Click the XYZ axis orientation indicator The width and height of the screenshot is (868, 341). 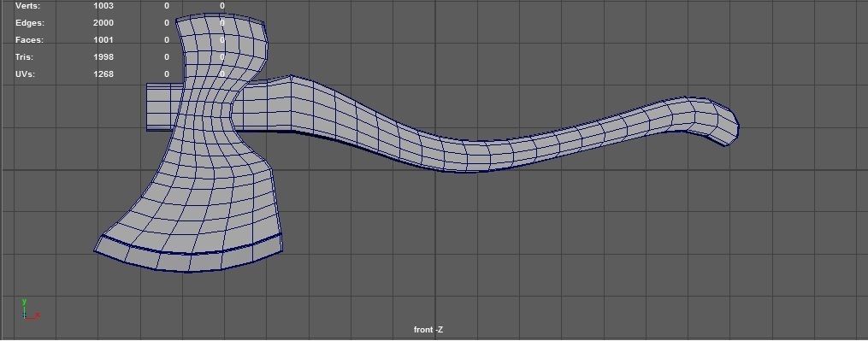(30, 309)
